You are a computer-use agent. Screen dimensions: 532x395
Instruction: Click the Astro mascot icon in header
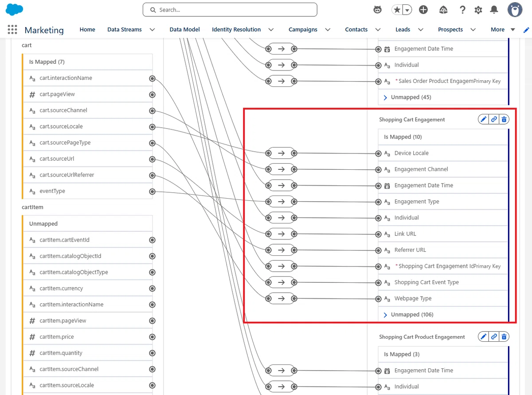tap(378, 10)
